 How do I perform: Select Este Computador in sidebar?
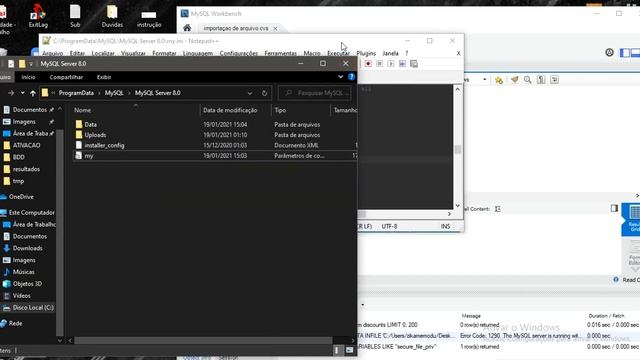(x=31, y=213)
